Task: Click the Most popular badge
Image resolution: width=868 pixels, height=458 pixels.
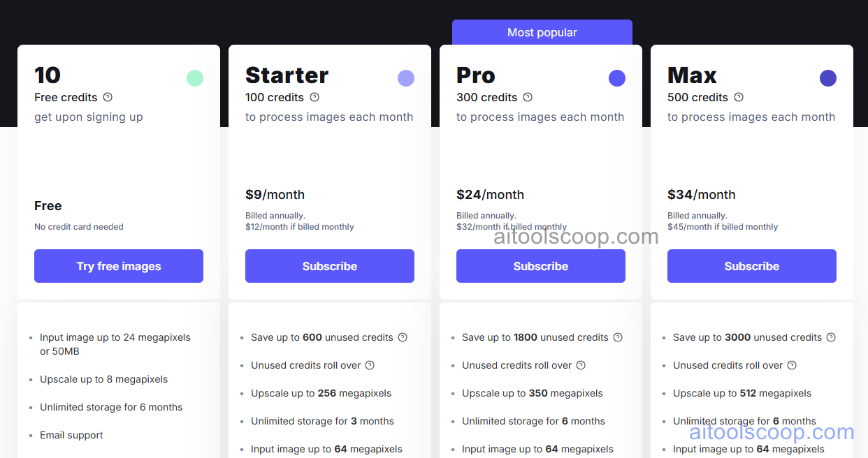Action: click(x=542, y=32)
